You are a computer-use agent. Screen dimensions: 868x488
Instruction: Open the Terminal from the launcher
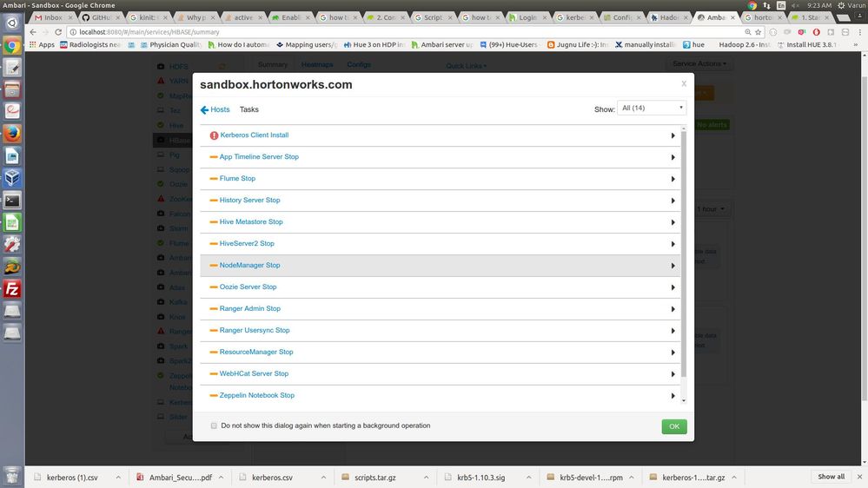[x=12, y=201]
